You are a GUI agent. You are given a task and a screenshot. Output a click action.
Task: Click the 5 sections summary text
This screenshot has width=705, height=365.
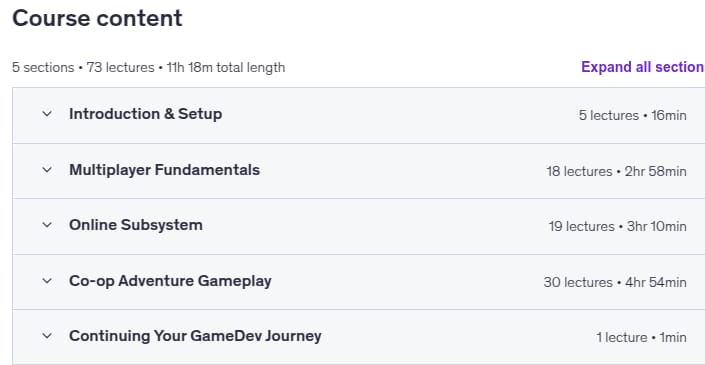click(43, 67)
